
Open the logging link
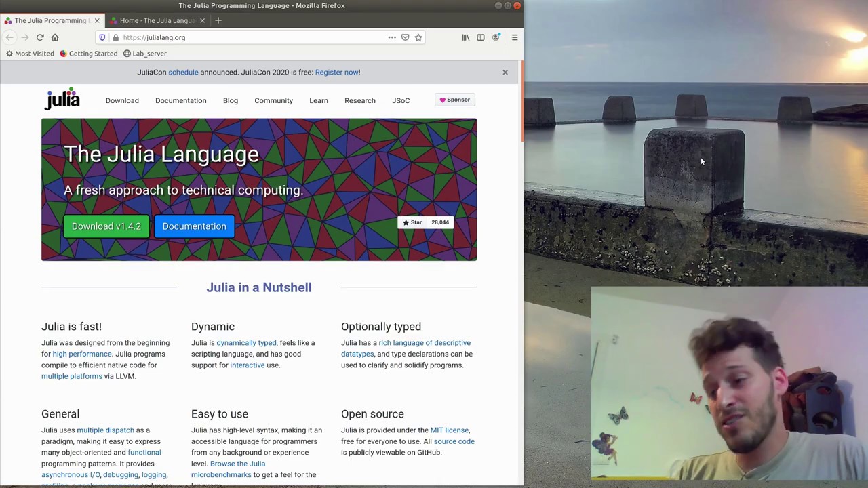tap(154, 475)
